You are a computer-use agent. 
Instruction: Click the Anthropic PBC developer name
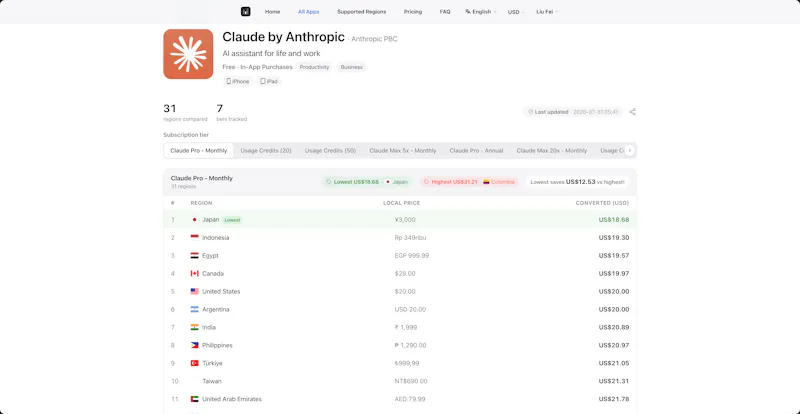click(x=374, y=39)
